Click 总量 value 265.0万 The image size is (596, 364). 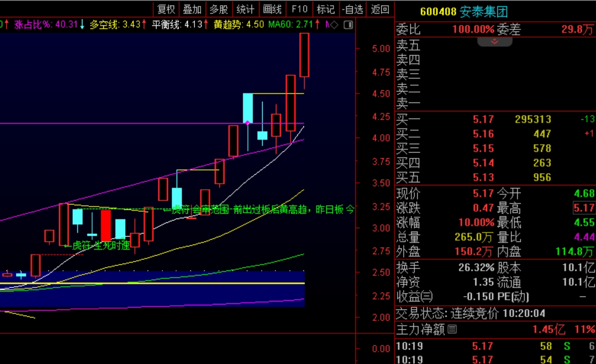pyautogui.click(x=474, y=237)
